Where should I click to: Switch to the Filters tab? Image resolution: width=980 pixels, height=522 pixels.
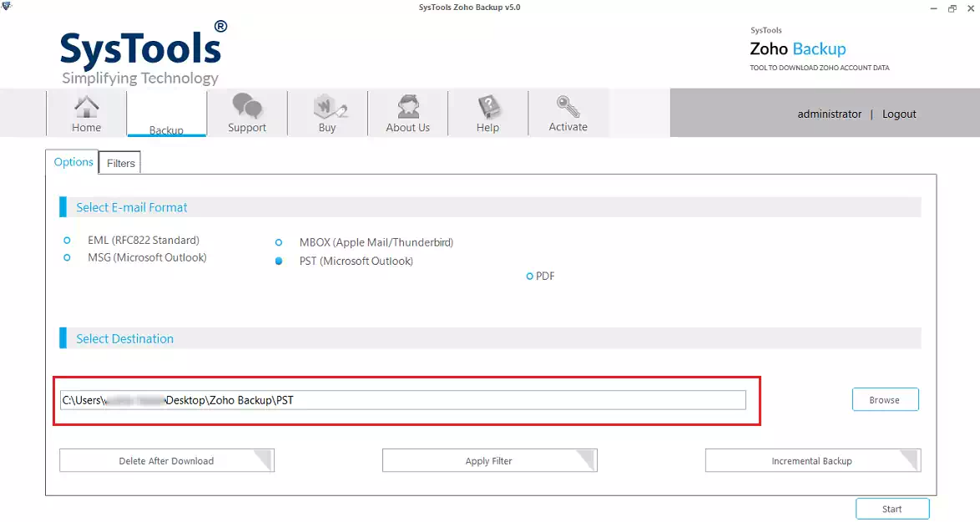121,163
